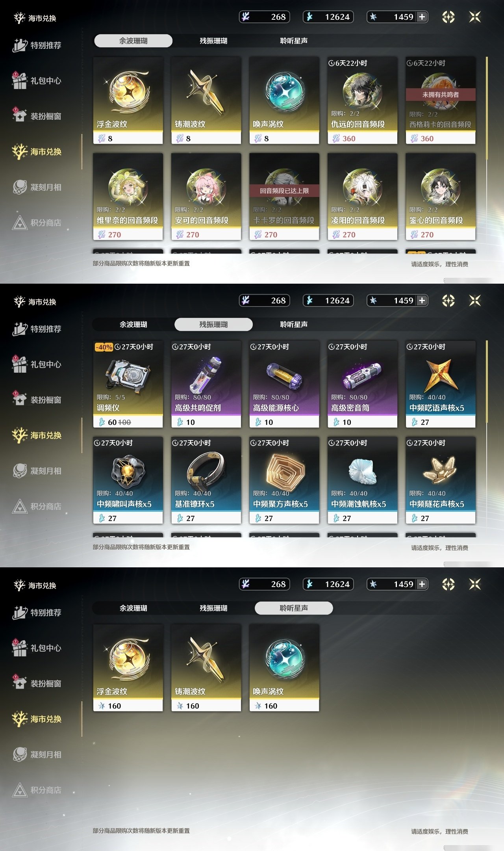Choose 安可的回音频段 character item
Screen dimensions: 504x851
[206, 197]
